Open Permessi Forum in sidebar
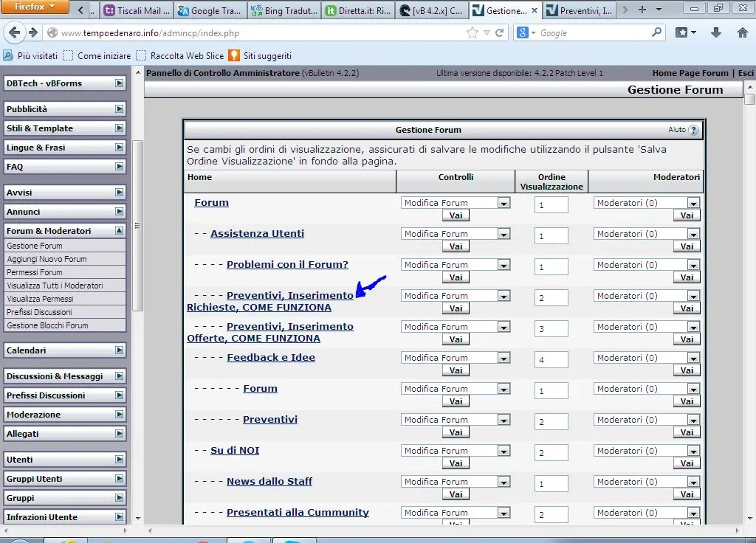Screen dimensions: 756x543 tap(34, 272)
